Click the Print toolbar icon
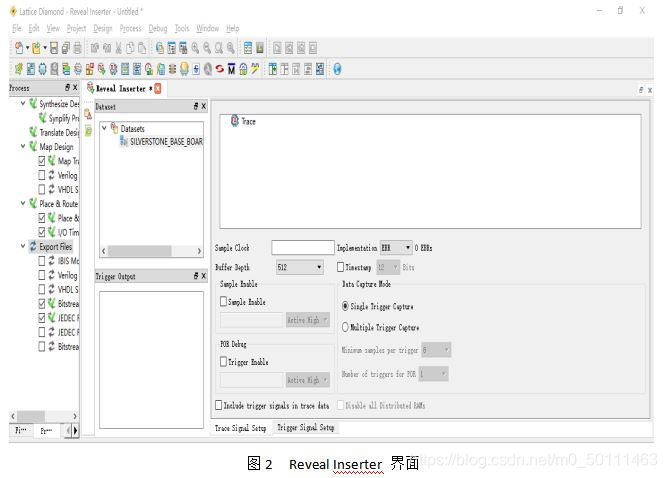The width and height of the screenshot is (667, 478). 77,48
